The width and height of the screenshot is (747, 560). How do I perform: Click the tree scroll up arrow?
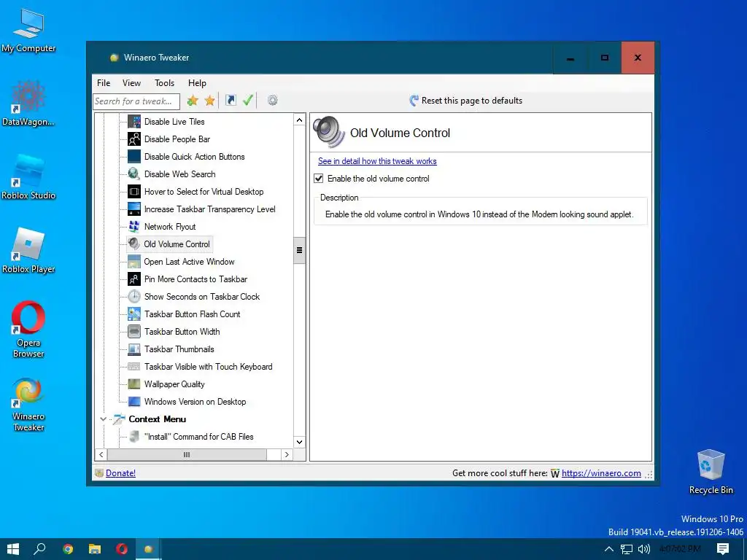click(299, 120)
